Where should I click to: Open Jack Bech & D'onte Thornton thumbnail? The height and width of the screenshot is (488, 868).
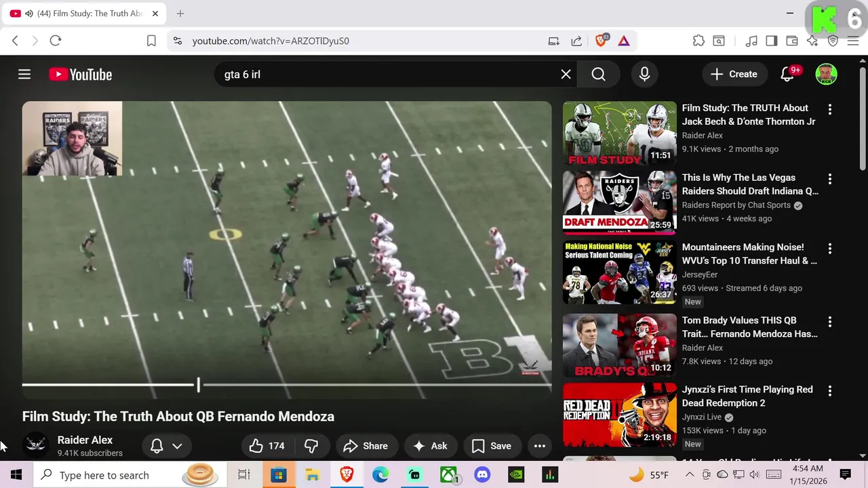tap(620, 134)
